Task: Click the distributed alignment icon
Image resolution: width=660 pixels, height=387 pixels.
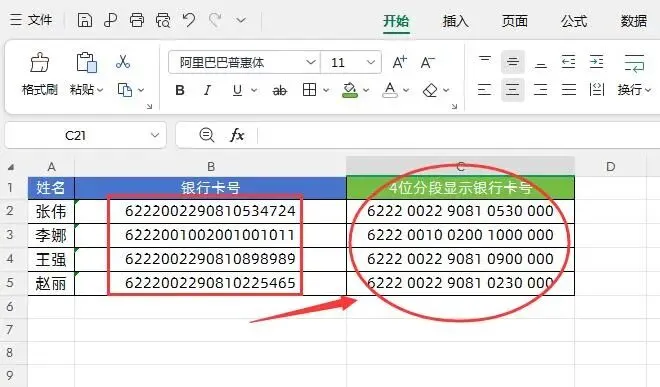Action: [597, 90]
